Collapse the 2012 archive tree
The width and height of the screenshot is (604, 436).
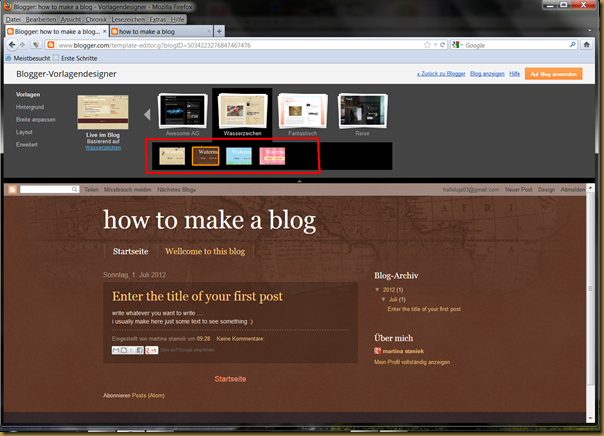coord(377,290)
